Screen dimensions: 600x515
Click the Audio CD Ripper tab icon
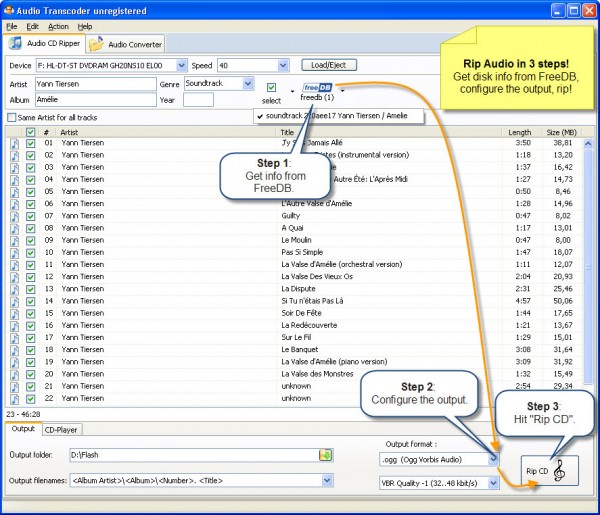click(x=16, y=43)
